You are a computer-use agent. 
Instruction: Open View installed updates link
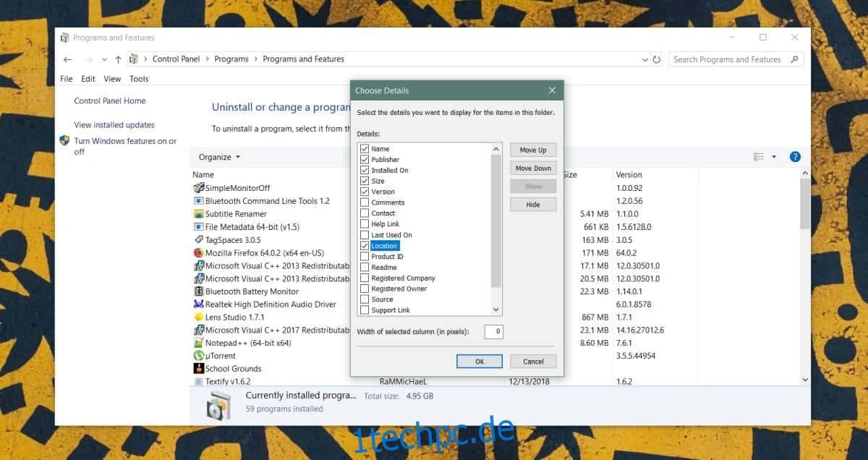pyautogui.click(x=114, y=125)
